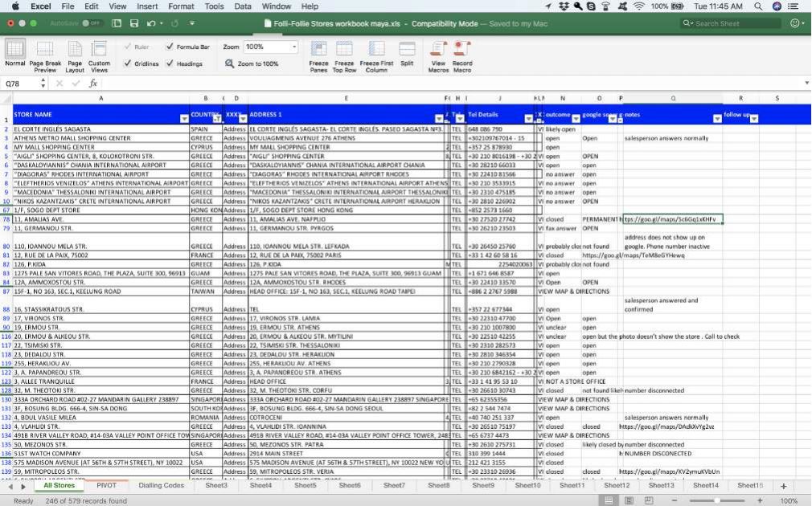Click status bar Page Layout view icon
The image size is (812, 506).
pos(629,500)
